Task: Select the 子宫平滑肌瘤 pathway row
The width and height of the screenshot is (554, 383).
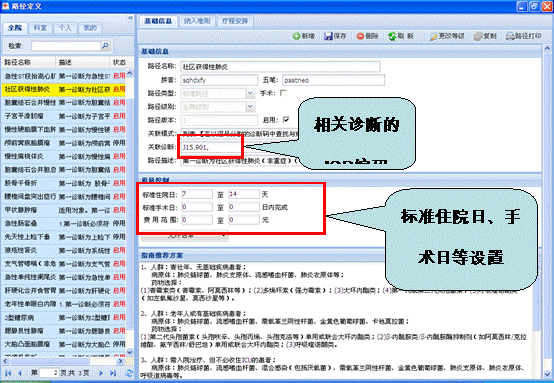Action: pos(64,116)
